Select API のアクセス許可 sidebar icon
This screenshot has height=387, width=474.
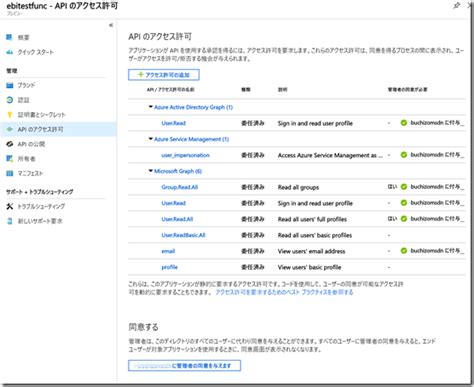click(x=10, y=129)
